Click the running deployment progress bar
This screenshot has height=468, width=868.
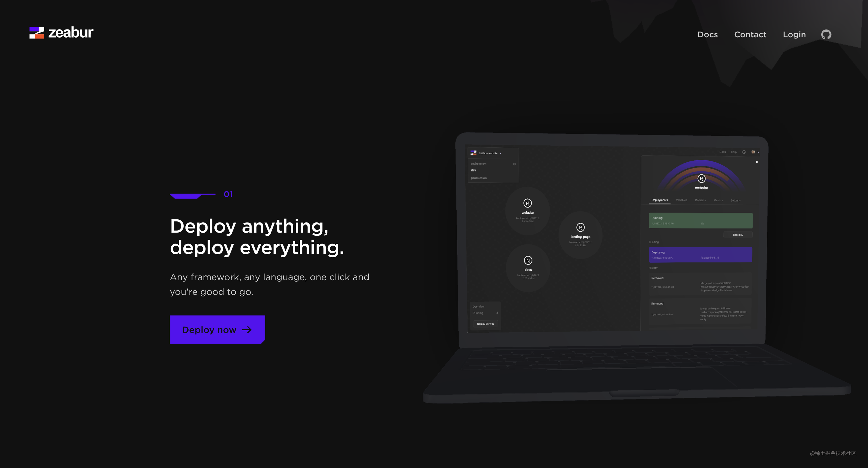click(700, 221)
